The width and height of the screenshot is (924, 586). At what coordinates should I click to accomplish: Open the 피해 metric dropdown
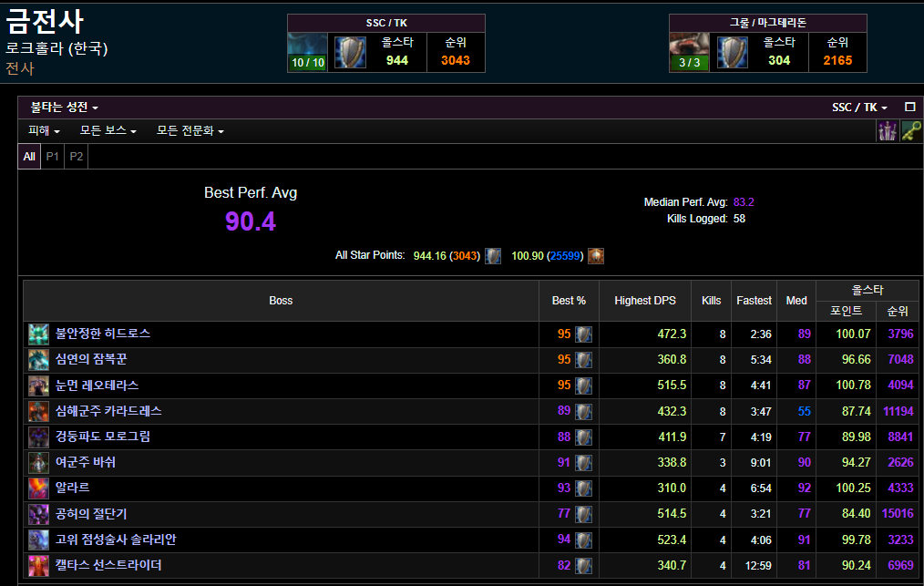[44, 131]
